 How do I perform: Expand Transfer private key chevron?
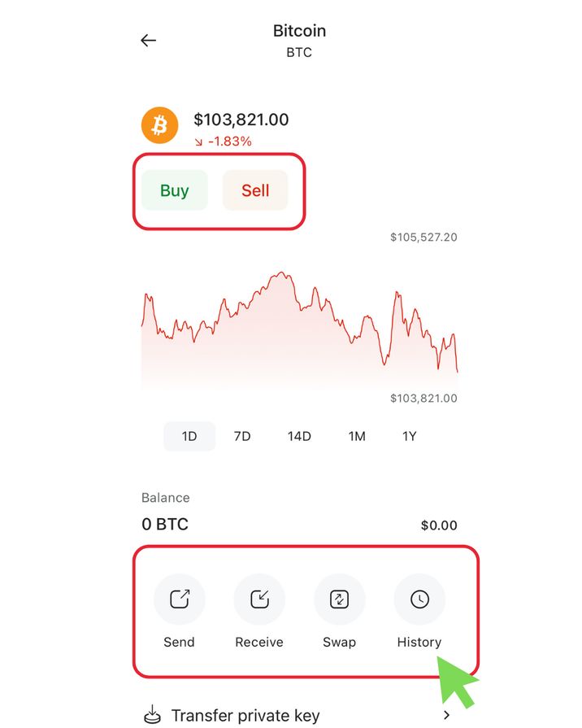[x=446, y=715]
